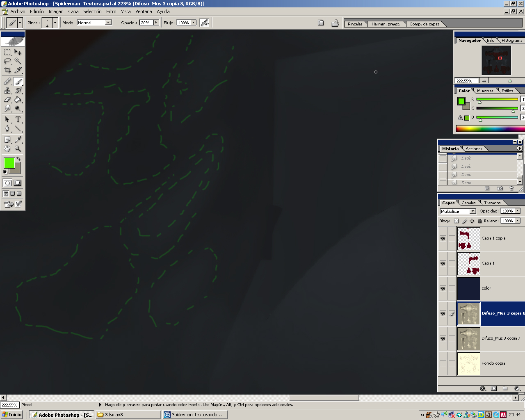Select the Lasso tool

[7, 61]
